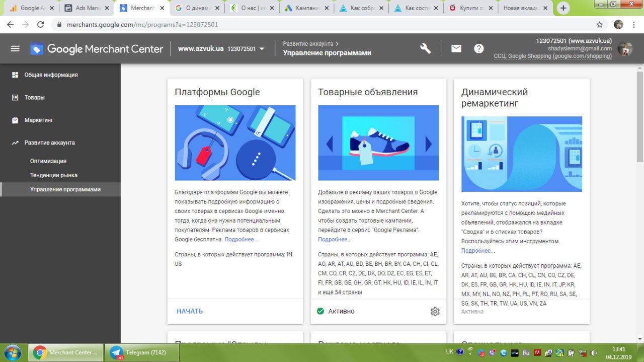644x362 pixels.
Task: Click the Развитие аккаунта trend icon
Action: pyautogui.click(x=15, y=143)
